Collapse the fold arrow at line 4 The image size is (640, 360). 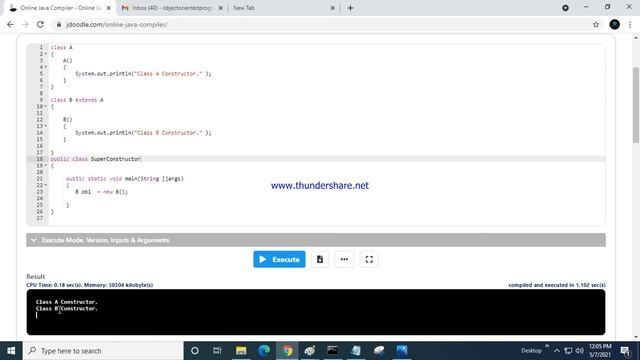click(46, 67)
